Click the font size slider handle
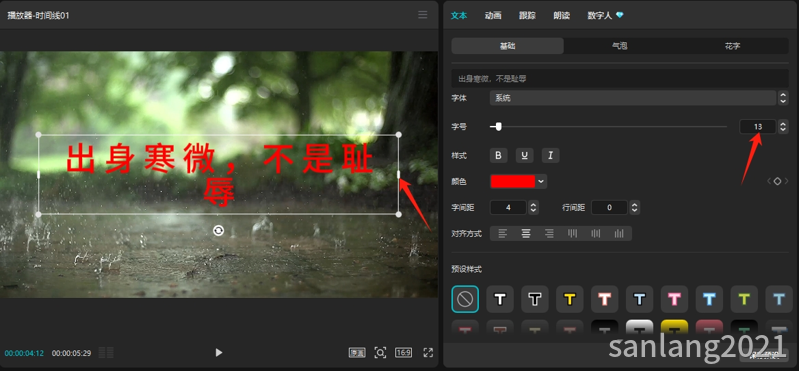 coord(498,126)
